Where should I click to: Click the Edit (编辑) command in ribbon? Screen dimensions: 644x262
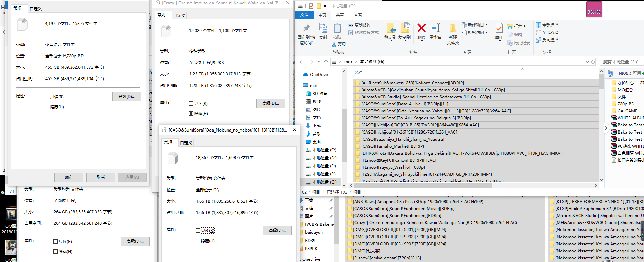[x=515, y=35]
